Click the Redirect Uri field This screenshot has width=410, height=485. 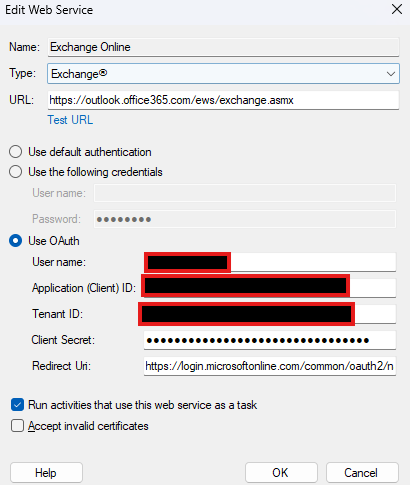click(270, 366)
